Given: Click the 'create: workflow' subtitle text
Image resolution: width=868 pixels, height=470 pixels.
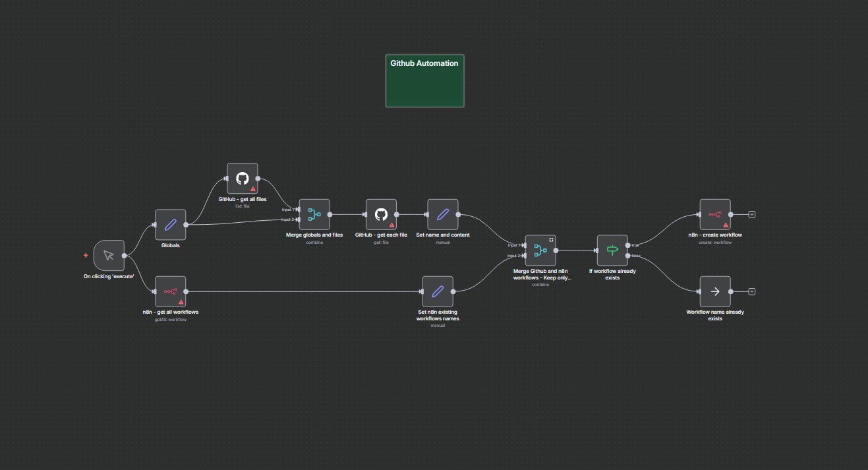Looking at the screenshot, I should coord(715,243).
